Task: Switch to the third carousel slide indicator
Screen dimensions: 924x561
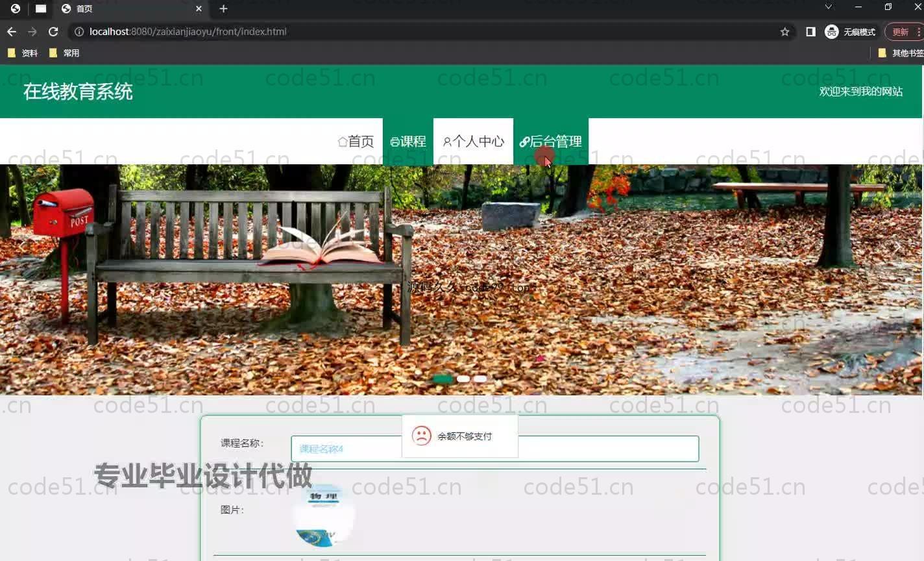Action: coord(480,379)
